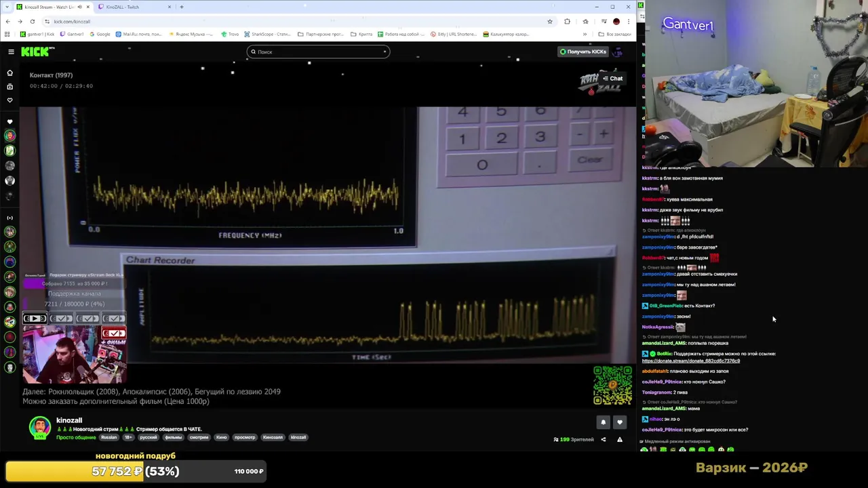The width and height of the screenshot is (868, 488).
Task: Go back in the browser
Action: click(7, 21)
